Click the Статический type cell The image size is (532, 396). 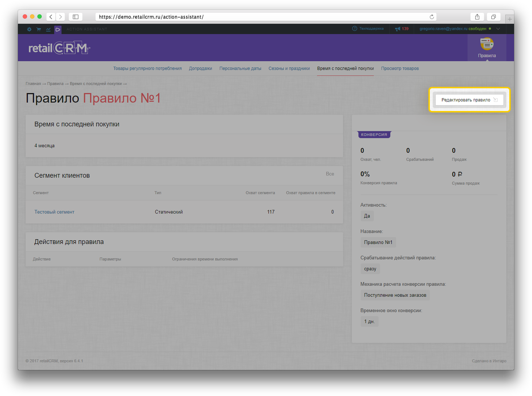169,212
